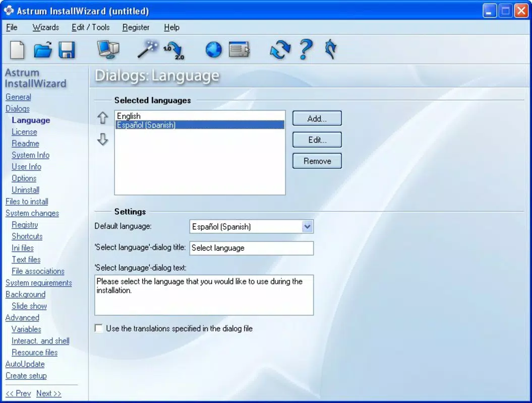Click the computer monitor toolbar icon

click(x=108, y=49)
